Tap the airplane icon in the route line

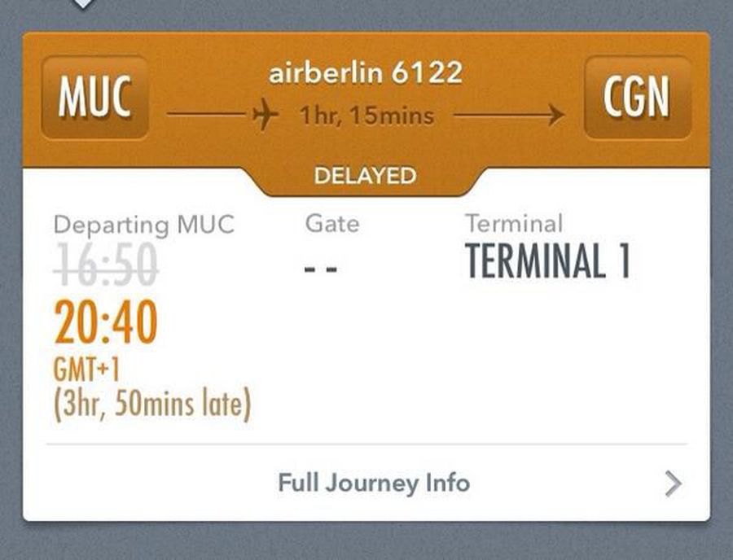263,116
